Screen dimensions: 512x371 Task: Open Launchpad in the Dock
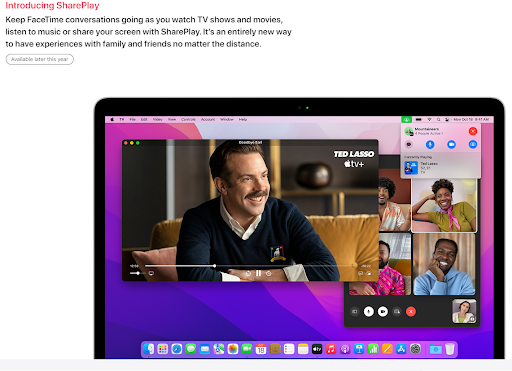(163, 349)
